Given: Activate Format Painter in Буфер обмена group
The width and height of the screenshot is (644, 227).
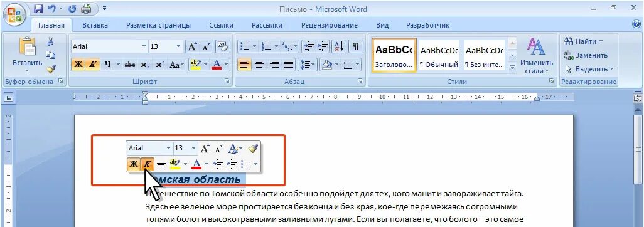Looking at the screenshot, I should tap(50, 69).
